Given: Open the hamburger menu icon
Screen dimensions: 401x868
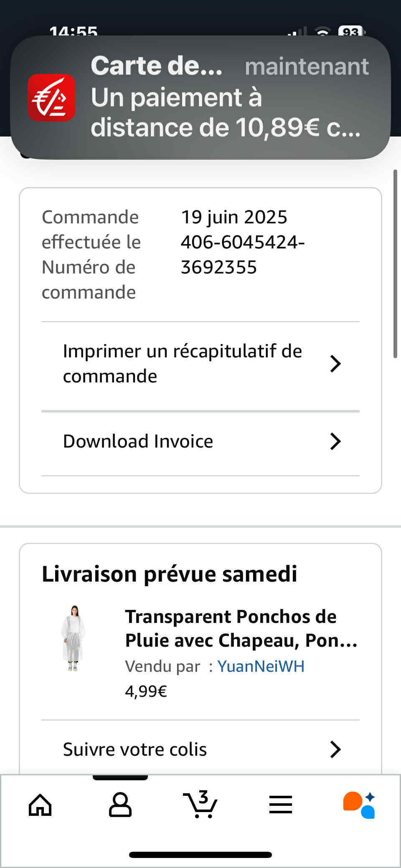Looking at the screenshot, I should (x=281, y=805).
